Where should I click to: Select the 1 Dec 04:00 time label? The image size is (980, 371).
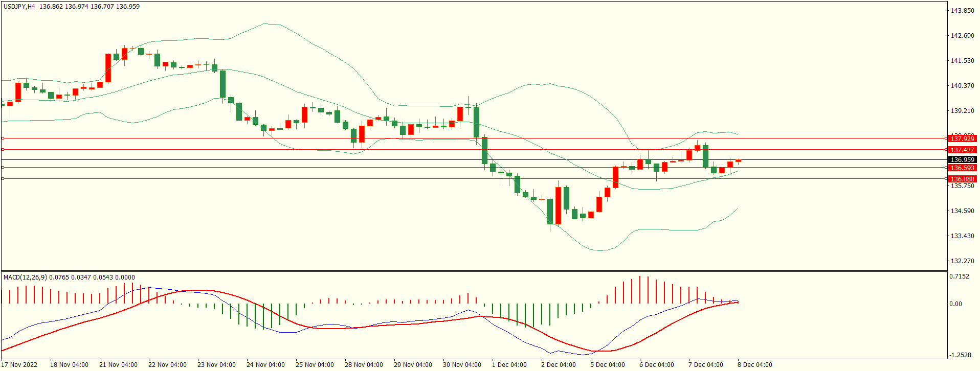(x=509, y=364)
